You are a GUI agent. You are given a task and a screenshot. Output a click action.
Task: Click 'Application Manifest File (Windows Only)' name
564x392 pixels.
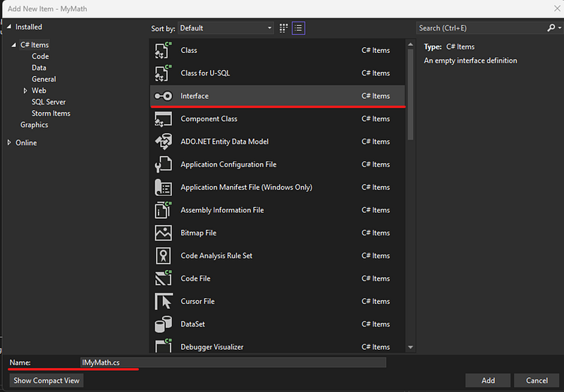click(x=246, y=188)
